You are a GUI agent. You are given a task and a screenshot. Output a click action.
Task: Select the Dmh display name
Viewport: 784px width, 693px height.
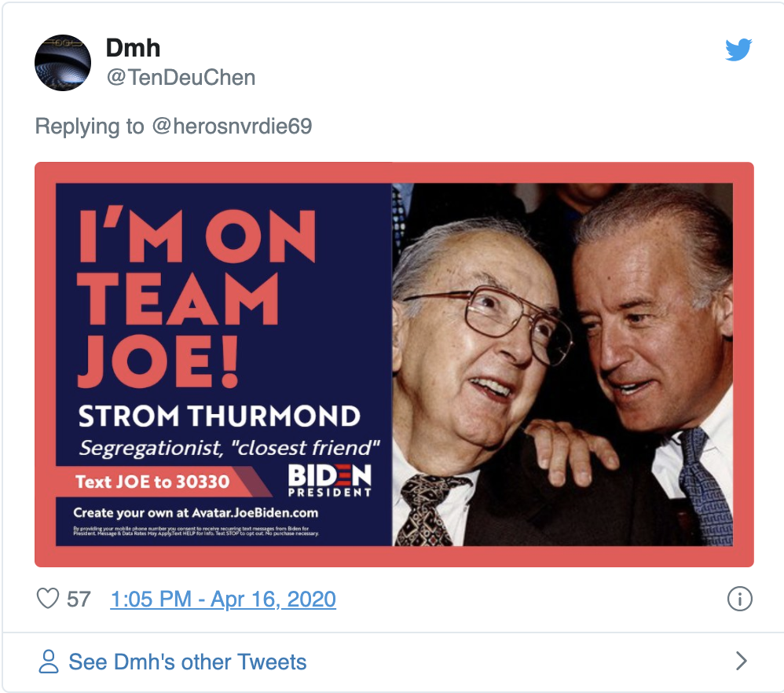(x=133, y=48)
